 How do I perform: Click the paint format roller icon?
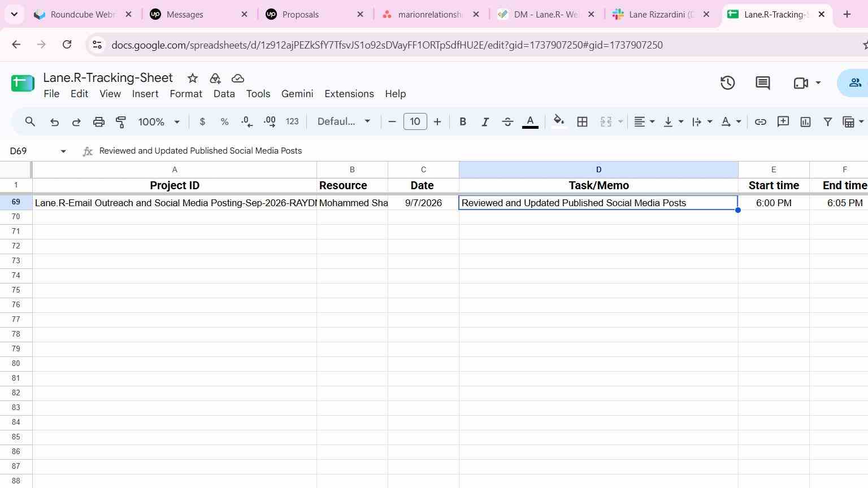(x=120, y=122)
